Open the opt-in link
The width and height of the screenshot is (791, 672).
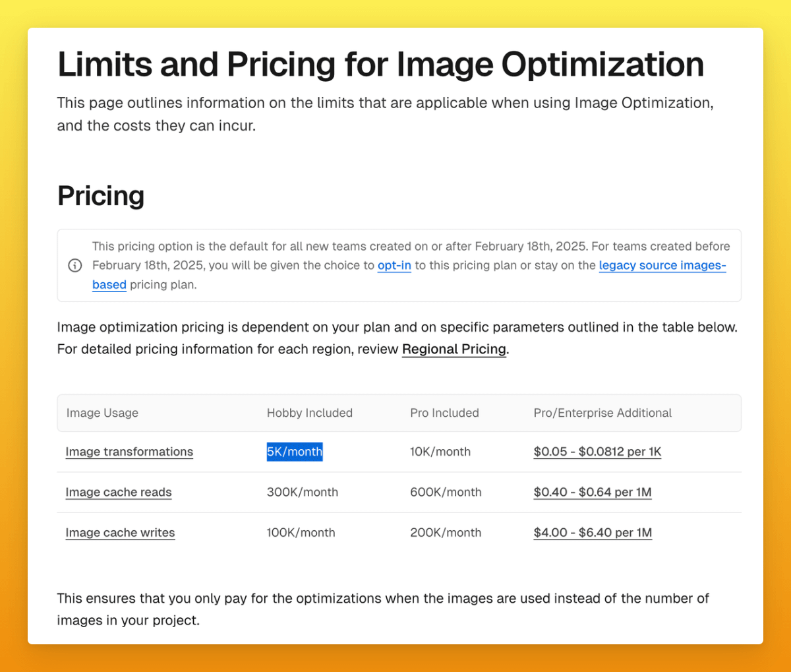[394, 265]
